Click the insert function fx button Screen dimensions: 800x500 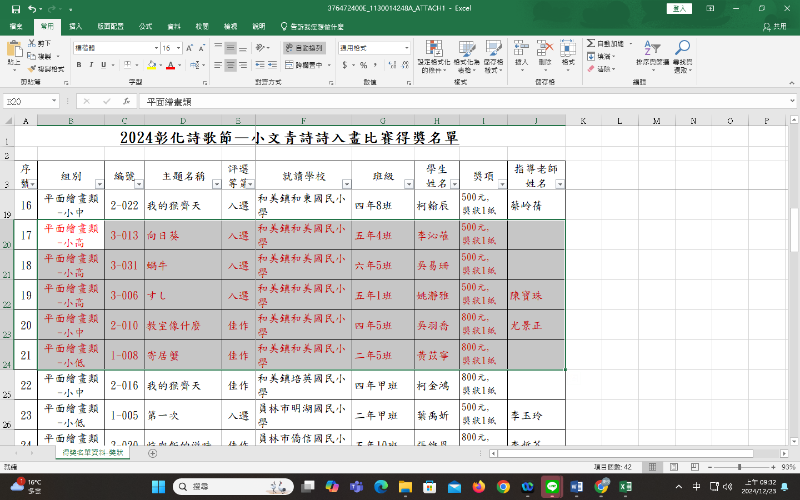coord(126,101)
